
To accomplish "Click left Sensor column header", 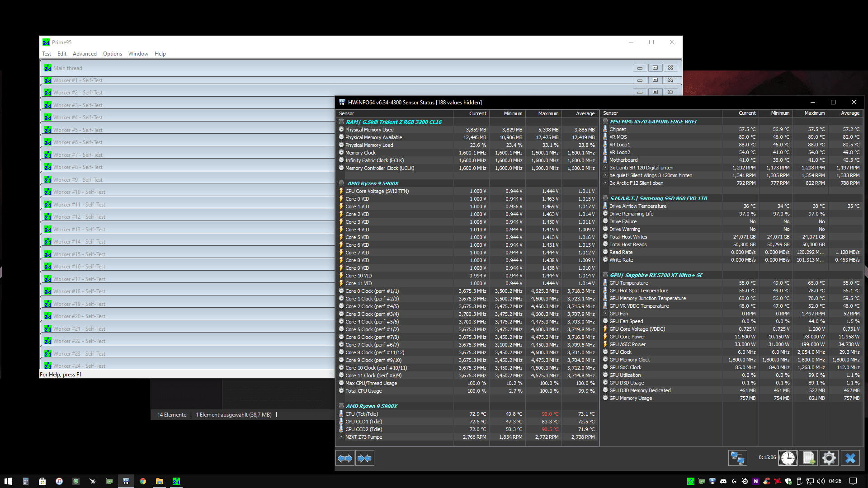I will 395,114.
